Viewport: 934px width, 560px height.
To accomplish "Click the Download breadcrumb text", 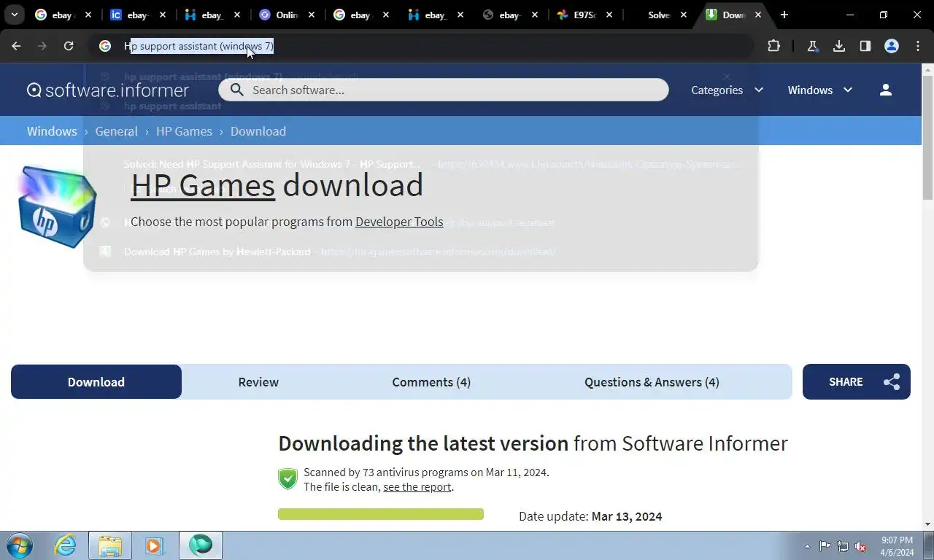I will pyautogui.click(x=258, y=131).
